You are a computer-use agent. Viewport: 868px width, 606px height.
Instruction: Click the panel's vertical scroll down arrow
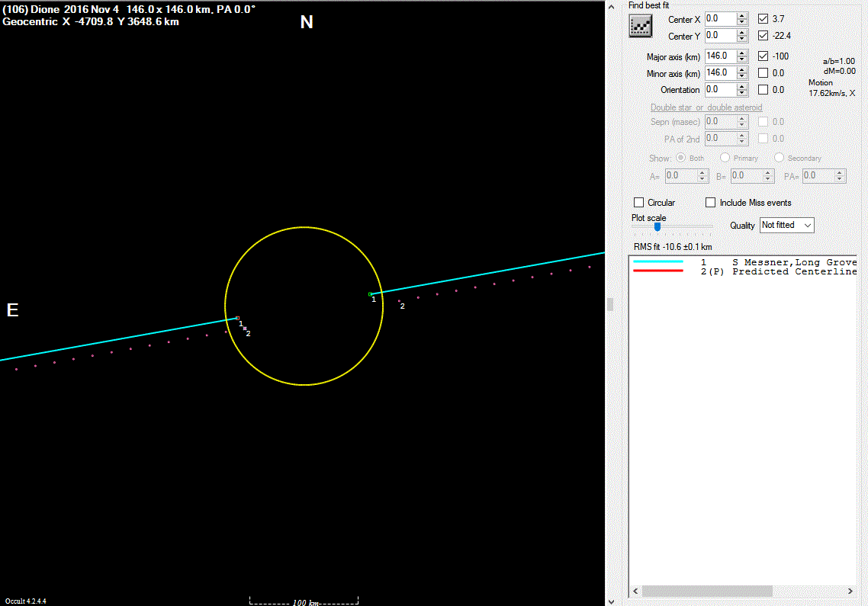(611, 601)
